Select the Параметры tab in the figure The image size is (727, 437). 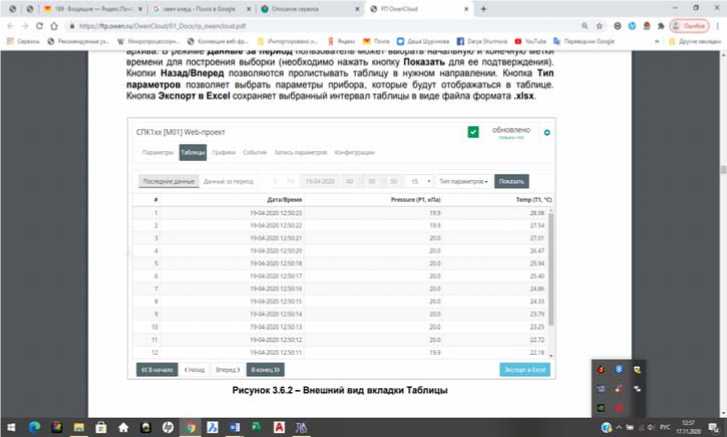[158, 152]
